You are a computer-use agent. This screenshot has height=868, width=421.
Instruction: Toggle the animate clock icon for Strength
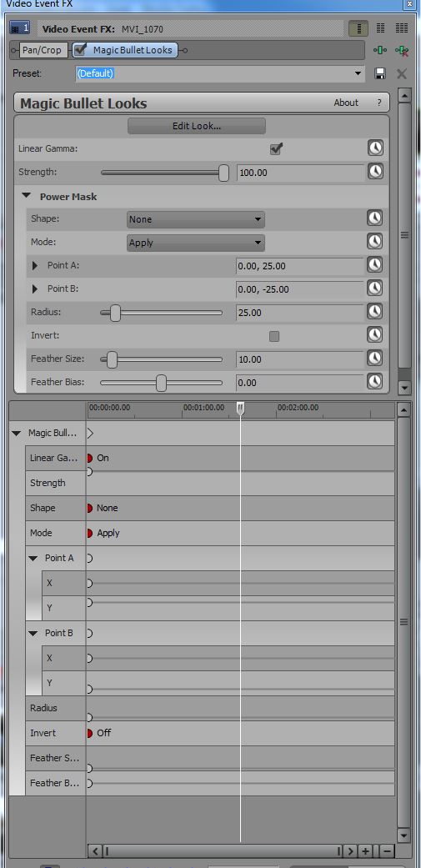pyautogui.click(x=375, y=172)
